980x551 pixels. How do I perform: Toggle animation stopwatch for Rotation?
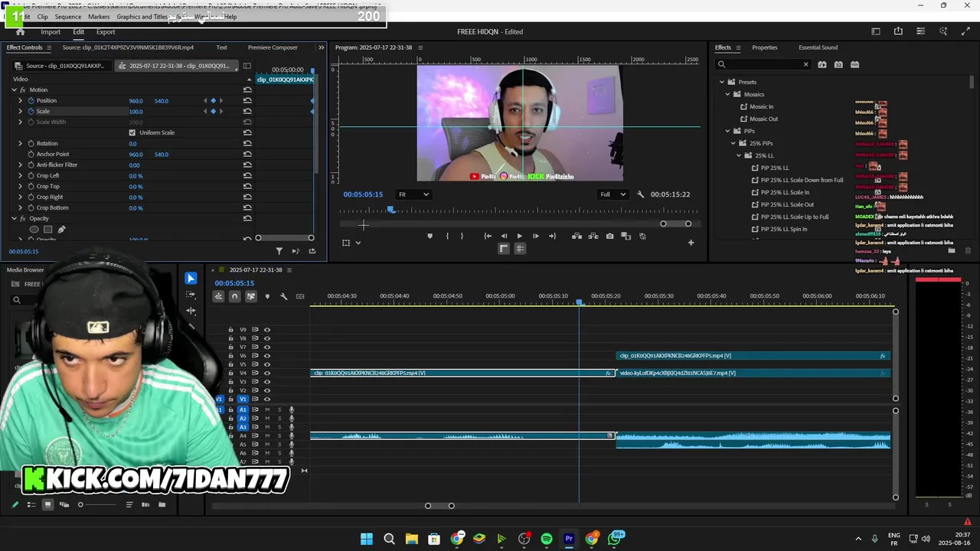(31, 144)
